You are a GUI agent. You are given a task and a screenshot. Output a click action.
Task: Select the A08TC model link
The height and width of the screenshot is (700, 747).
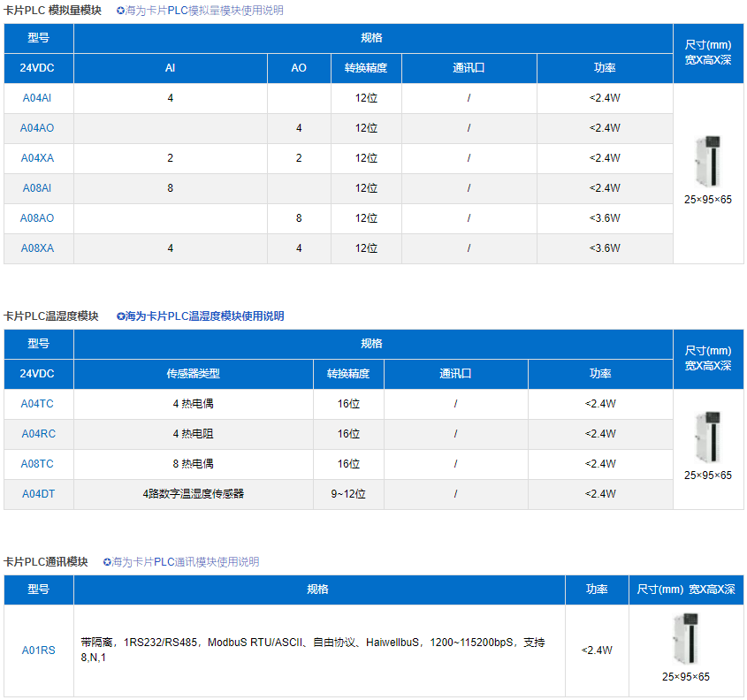[x=38, y=464]
